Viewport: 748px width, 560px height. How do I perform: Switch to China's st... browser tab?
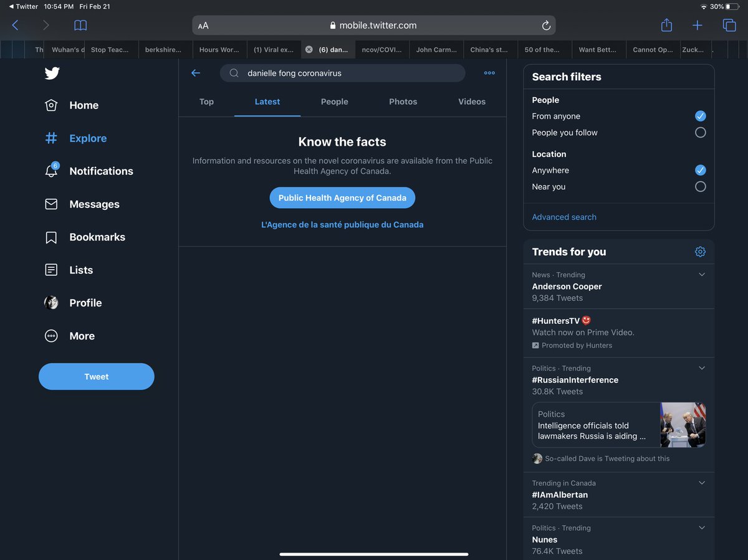[490, 50]
